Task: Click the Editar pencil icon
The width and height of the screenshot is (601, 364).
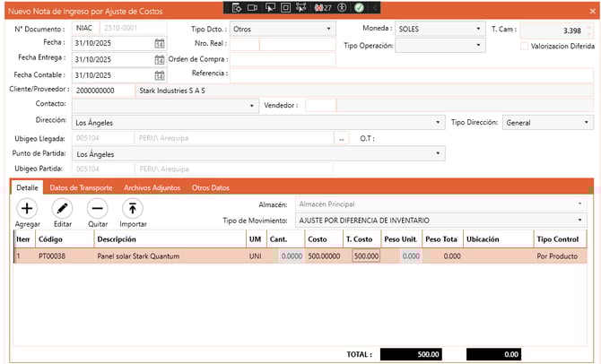Action: click(x=62, y=208)
